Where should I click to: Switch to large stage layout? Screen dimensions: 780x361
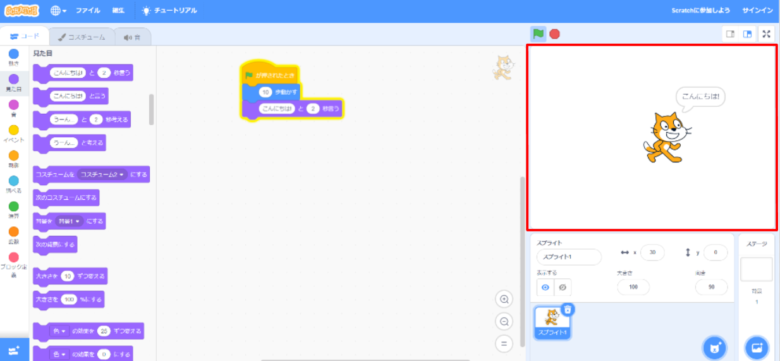pyautogui.click(x=747, y=34)
